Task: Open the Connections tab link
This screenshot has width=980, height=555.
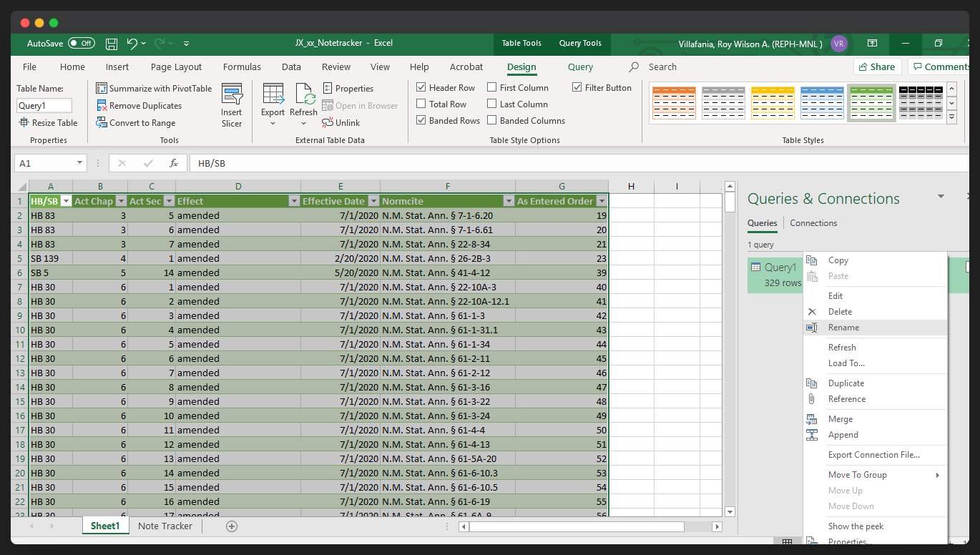Action: tap(813, 223)
